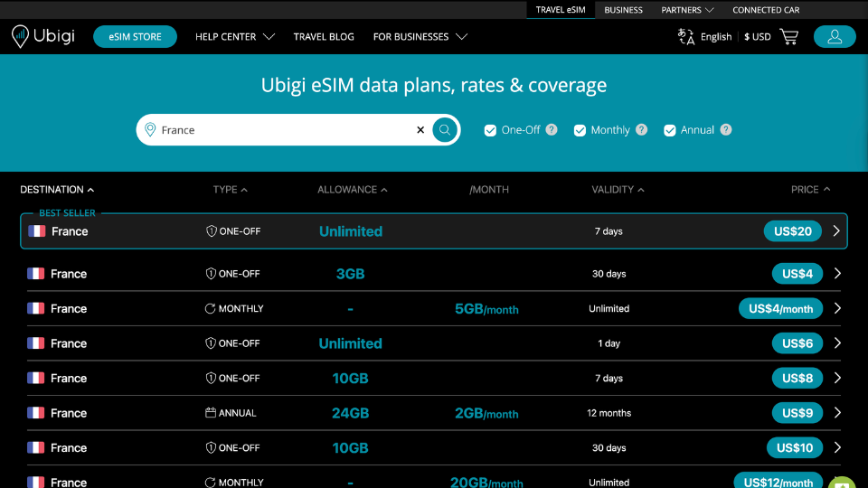Select the US$4/month price button

[780, 308]
